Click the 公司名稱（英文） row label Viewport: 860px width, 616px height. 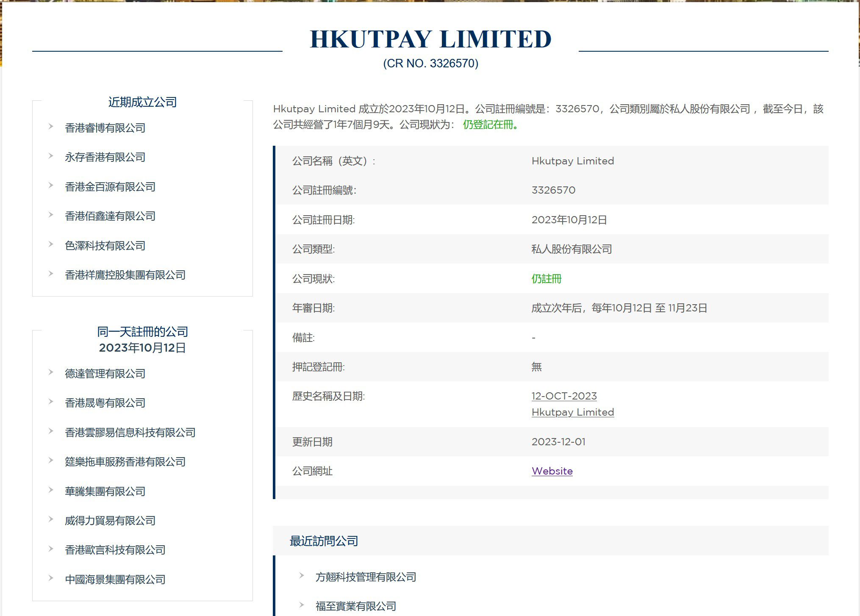[x=334, y=161]
